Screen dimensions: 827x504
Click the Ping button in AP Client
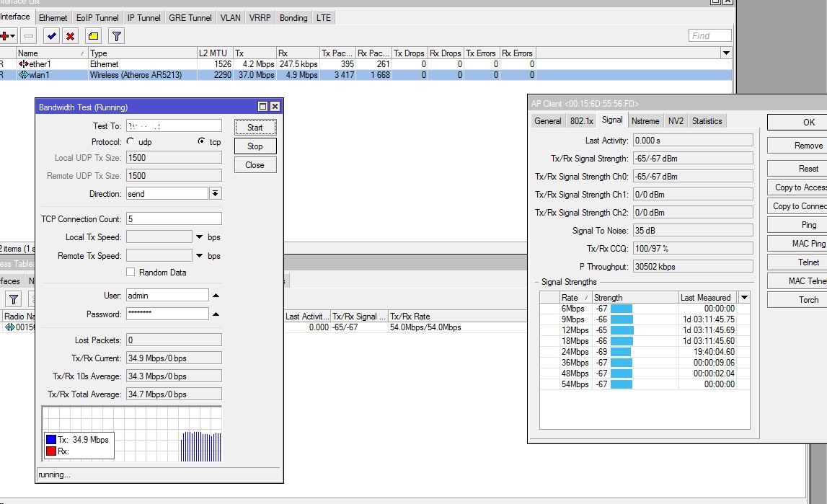click(x=798, y=224)
